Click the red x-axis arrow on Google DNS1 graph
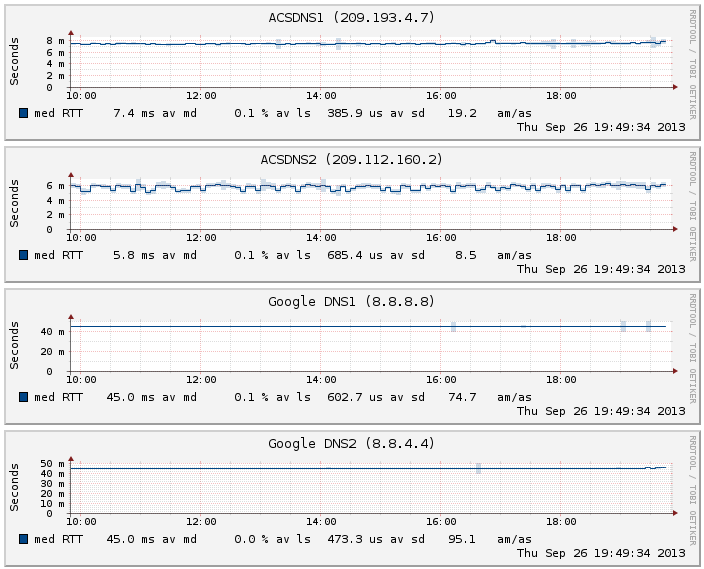The image size is (704, 569). point(675,372)
